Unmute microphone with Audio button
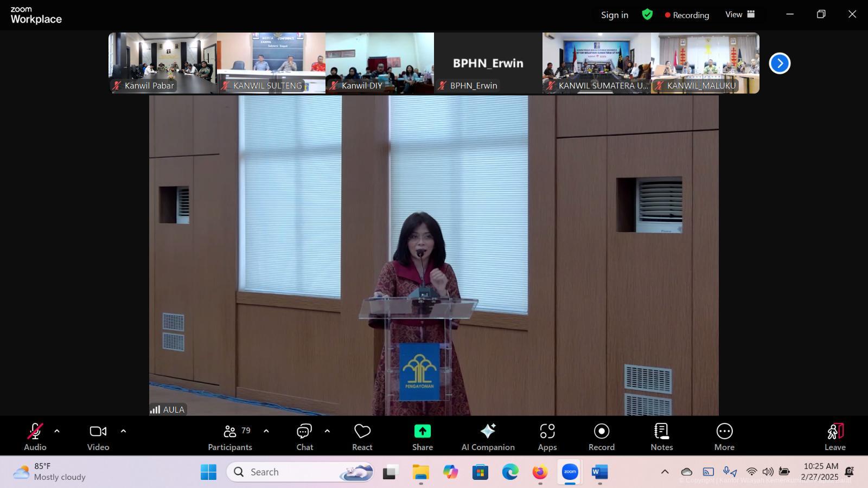The height and width of the screenshot is (488, 868). point(35,436)
